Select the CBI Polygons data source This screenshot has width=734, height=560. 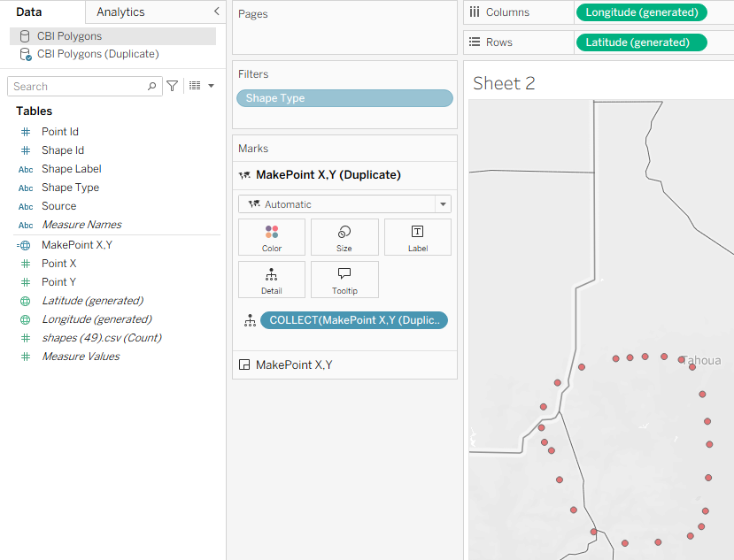[69, 36]
